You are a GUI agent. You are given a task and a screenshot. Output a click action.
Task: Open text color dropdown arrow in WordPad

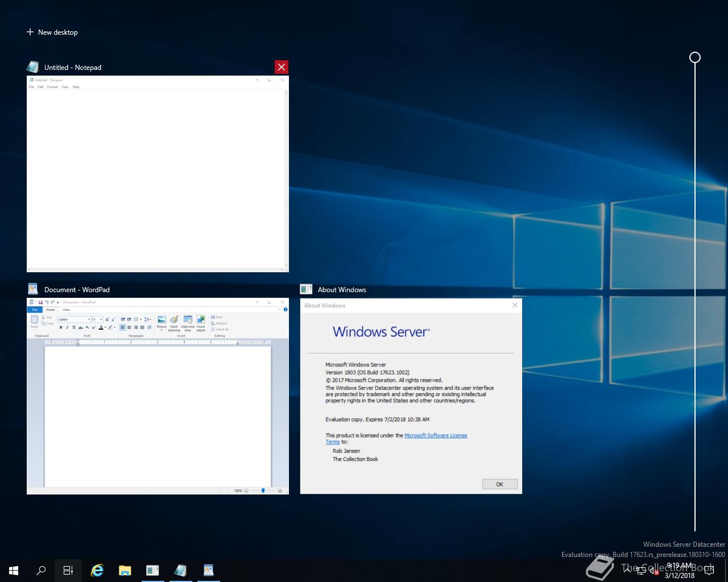(x=105, y=327)
